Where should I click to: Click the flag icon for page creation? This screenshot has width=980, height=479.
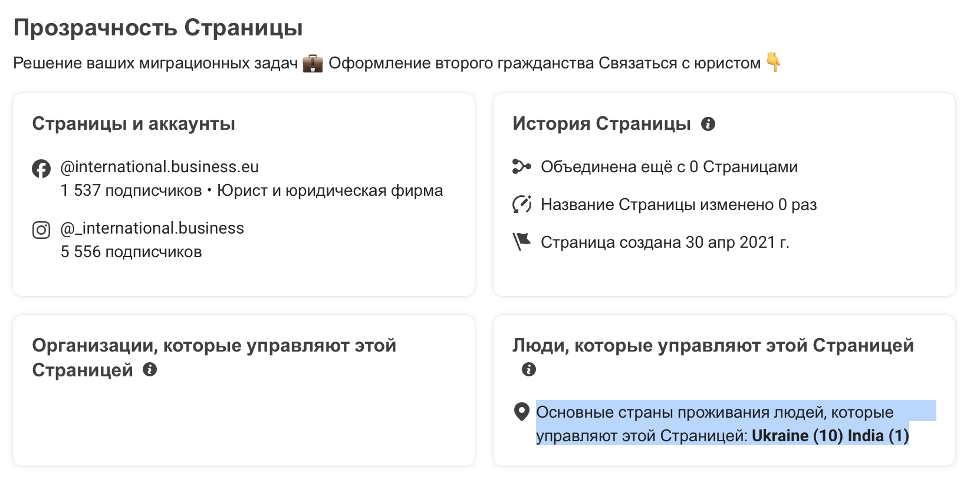click(522, 242)
